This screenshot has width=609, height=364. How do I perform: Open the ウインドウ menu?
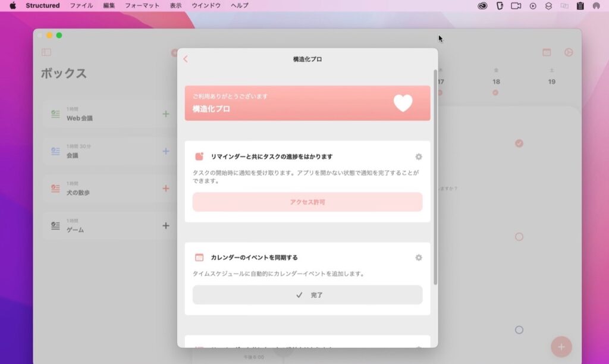tap(206, 5)
